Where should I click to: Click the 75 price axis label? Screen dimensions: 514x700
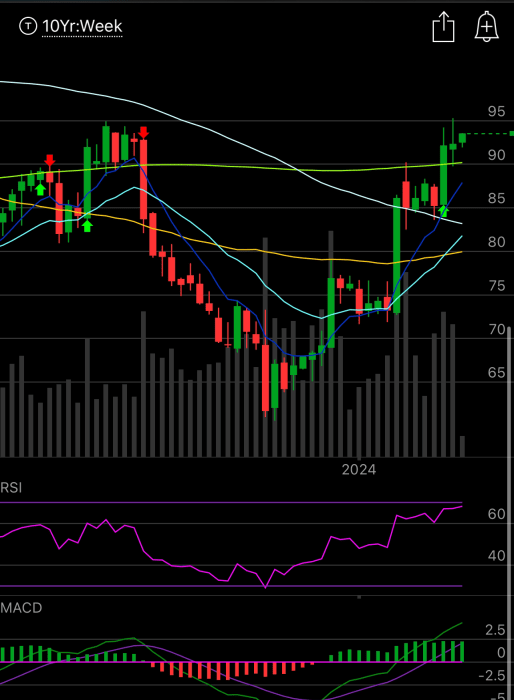[496, 286]
